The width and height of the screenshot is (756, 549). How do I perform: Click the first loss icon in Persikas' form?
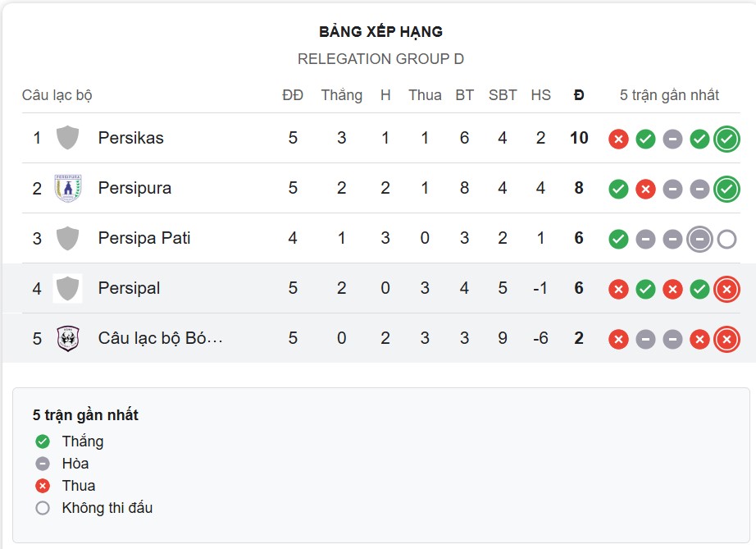pyautogui.click(x=620, y=138)
